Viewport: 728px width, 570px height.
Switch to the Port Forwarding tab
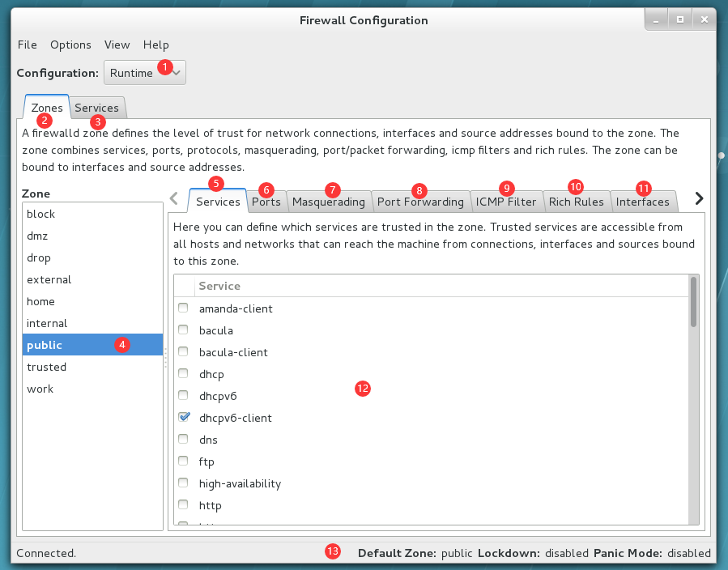pos(420,202)
